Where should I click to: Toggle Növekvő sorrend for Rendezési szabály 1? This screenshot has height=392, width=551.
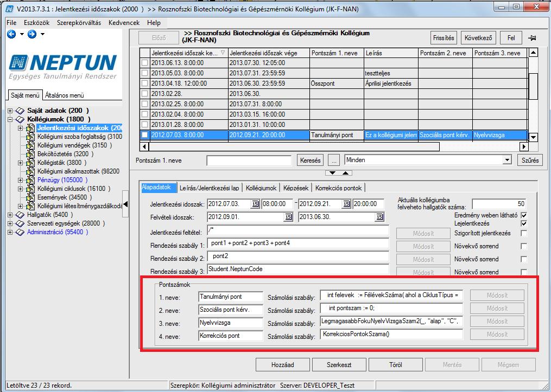point(524,246)
